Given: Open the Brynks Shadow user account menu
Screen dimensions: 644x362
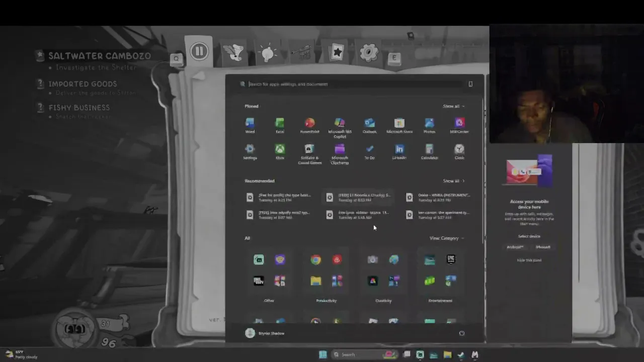Looking at the screenshot, I should click(265, 333).
